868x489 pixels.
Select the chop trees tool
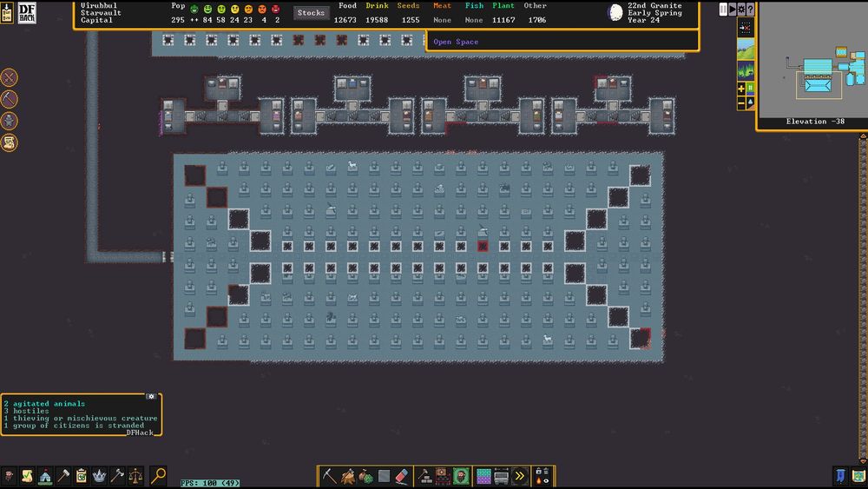tap(348, 476)
